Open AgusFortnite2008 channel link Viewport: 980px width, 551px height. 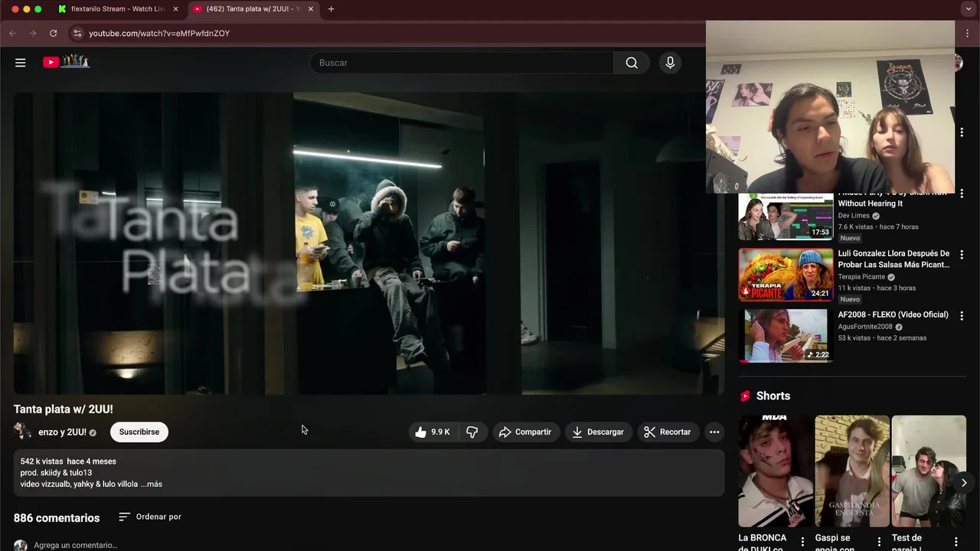click(865, 327)
